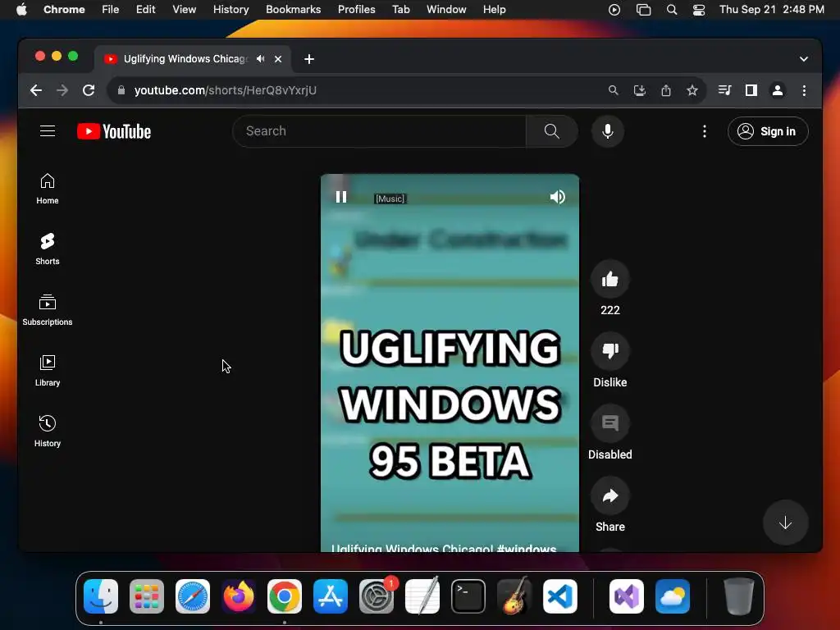Screen dimensions: 840x630
Task: Open Spotlight search in menu bar
Action: coord(671,10)
